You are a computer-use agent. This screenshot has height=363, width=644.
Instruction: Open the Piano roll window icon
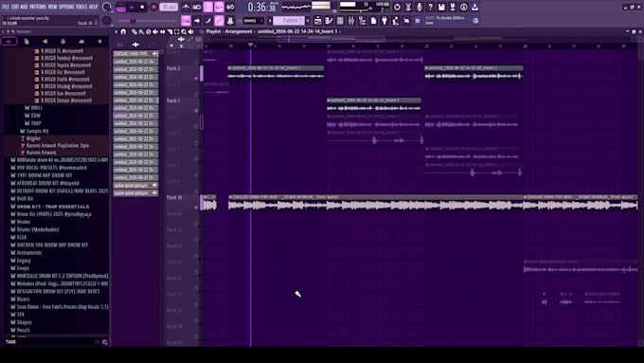tap(329, 21)
